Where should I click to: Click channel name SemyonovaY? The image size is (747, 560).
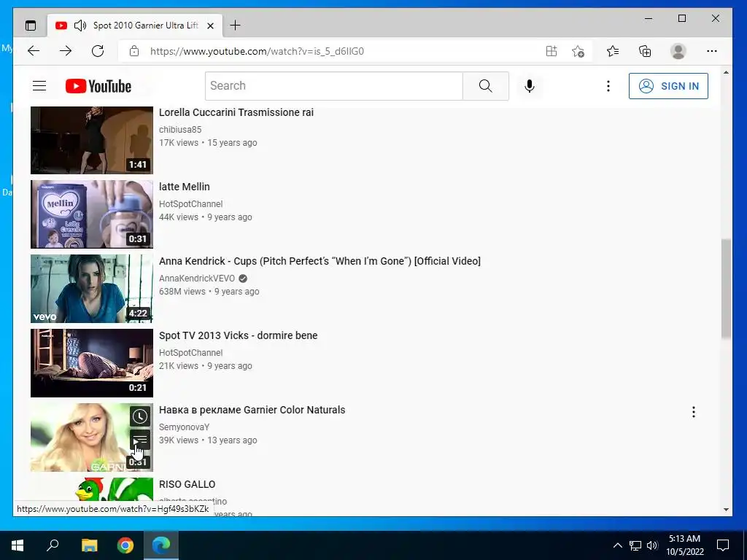[x=184, y=427]
